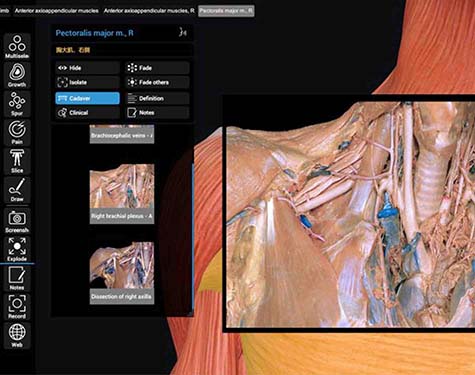The width and height of the screenshot is (475, 375).
Task: Select the Slice tool
Action: coord(17,161)
